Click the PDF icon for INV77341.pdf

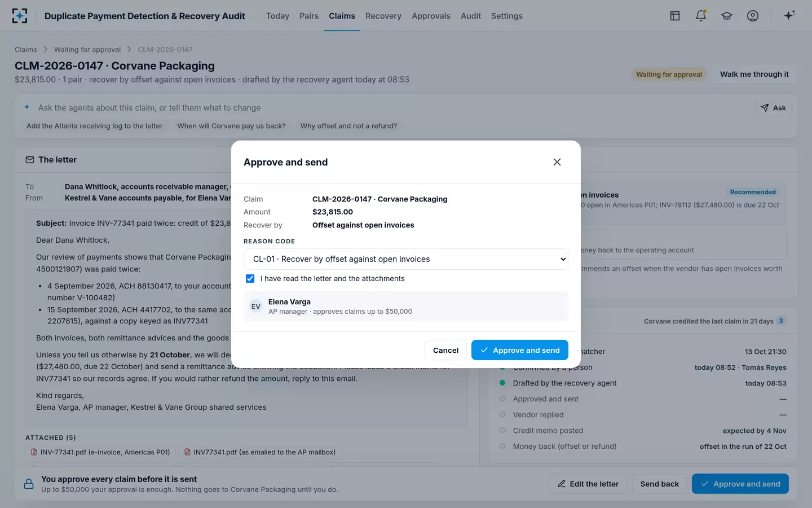tap(188, 452)
